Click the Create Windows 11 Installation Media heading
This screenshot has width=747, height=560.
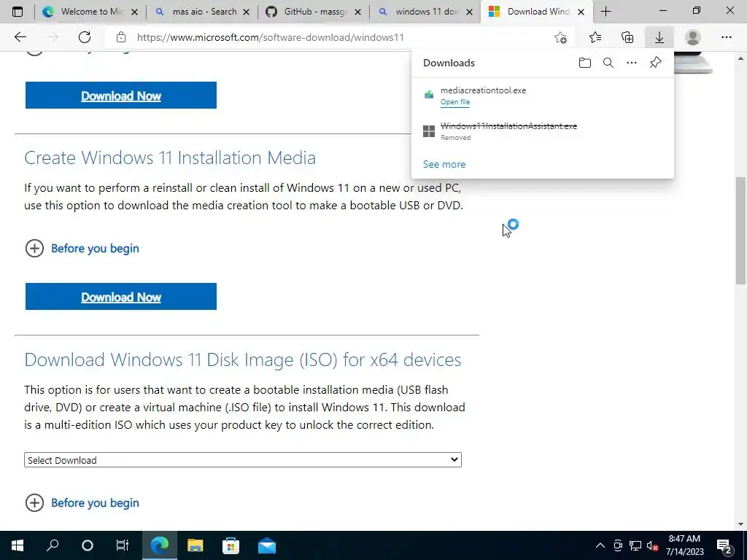coord(170,157)
